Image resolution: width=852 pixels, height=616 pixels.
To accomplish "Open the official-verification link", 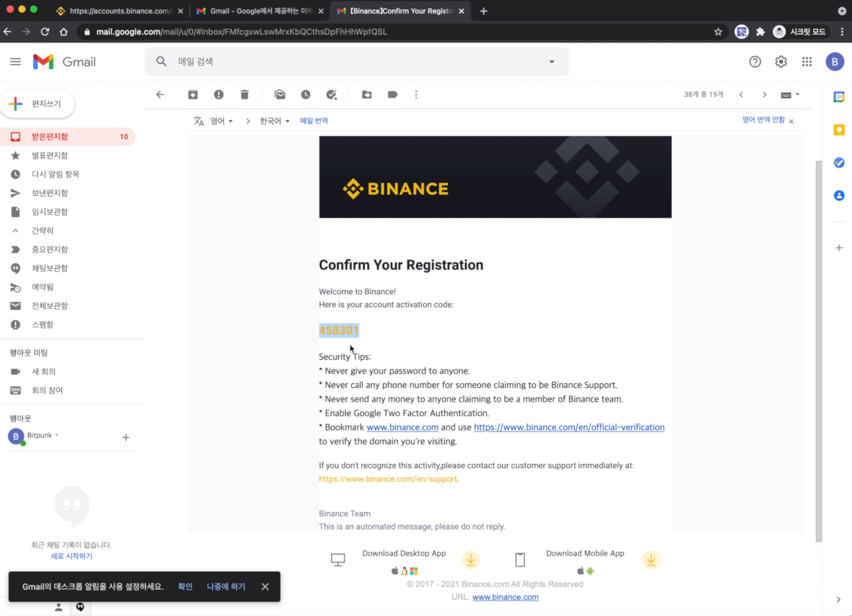I will point(569,427).
